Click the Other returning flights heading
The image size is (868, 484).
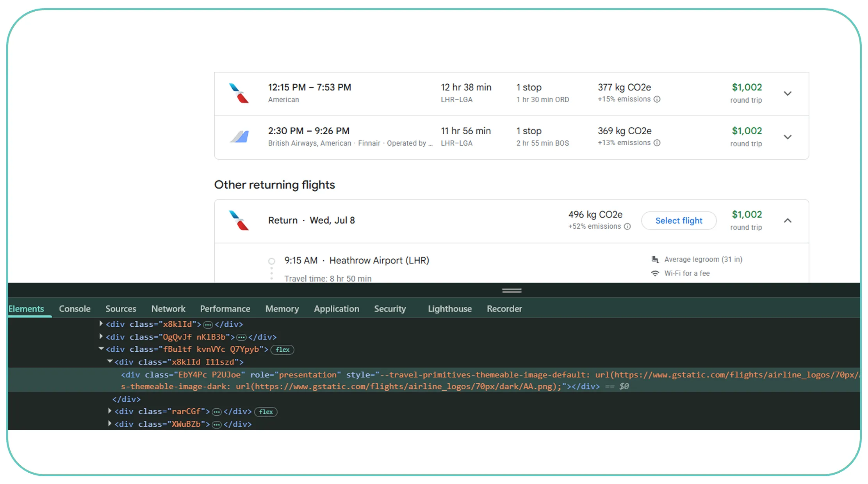(x=274, y=185)
